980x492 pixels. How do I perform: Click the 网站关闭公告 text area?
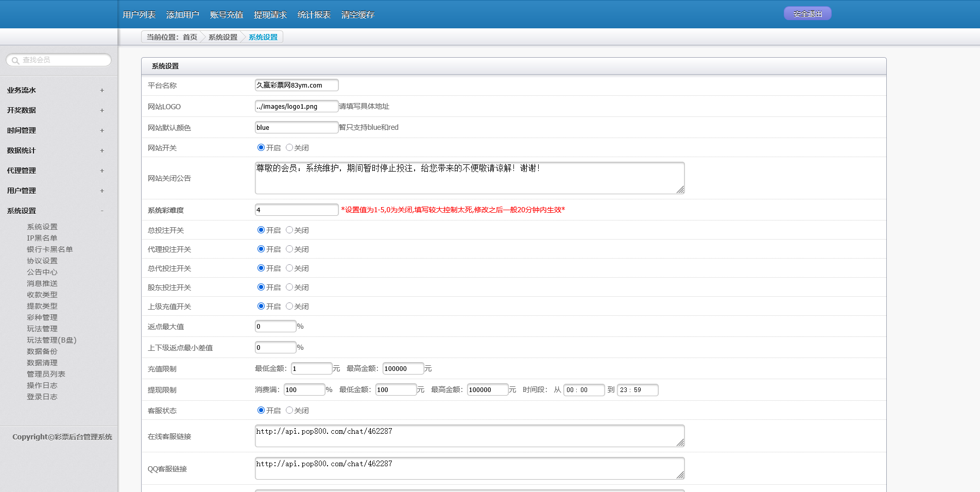(x=470, y=178)
